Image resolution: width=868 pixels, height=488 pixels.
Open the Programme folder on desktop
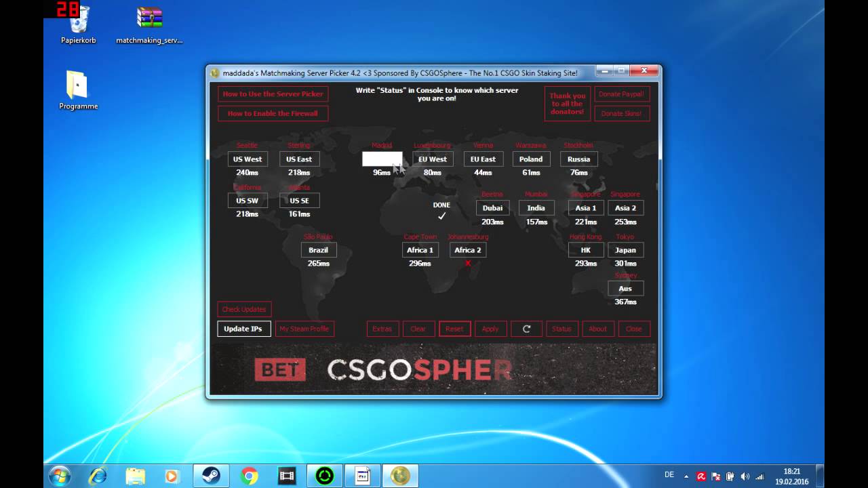[x=78, y=90]
